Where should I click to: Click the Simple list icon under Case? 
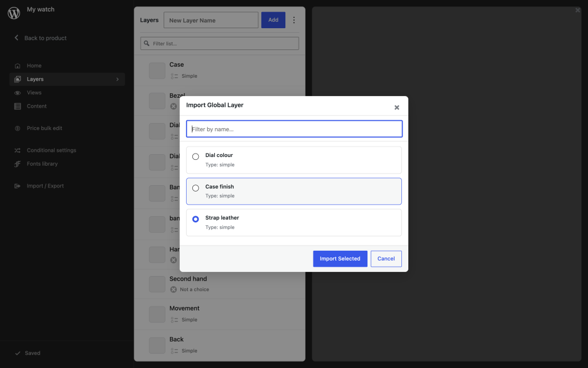coord(175,76)
